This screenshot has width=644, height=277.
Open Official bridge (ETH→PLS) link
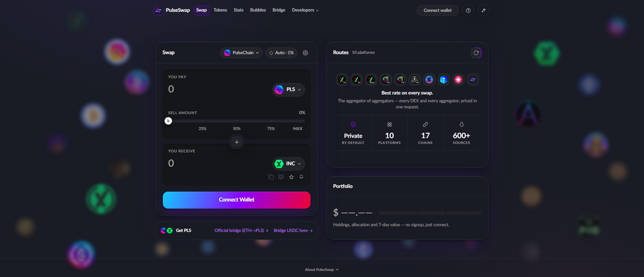[241, 231]
